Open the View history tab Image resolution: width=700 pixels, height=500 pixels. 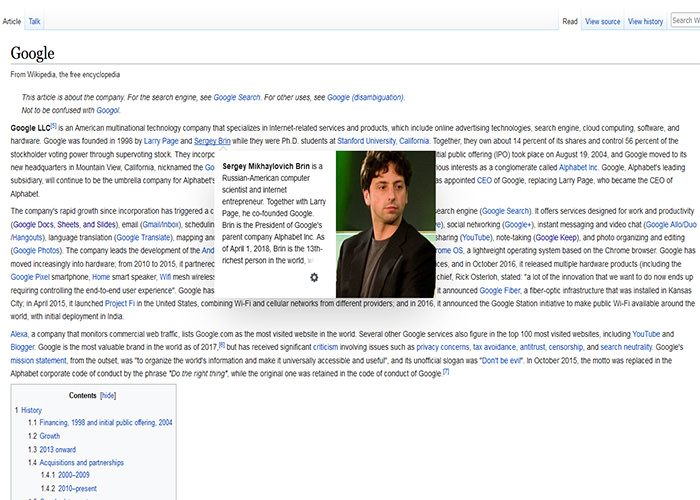(x=645, y=21)
